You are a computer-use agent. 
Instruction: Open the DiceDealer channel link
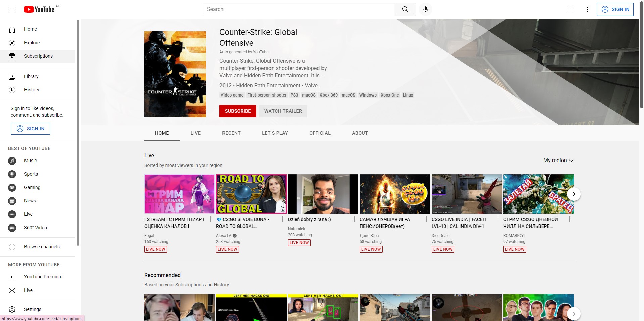[x=441, y=236]
